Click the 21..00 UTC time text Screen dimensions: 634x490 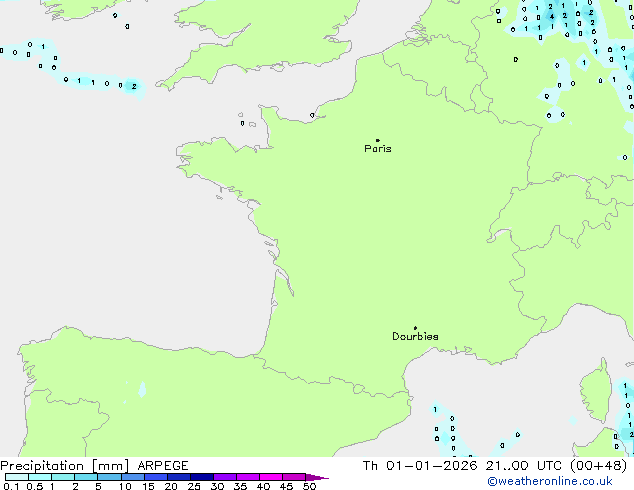[524, 466]
